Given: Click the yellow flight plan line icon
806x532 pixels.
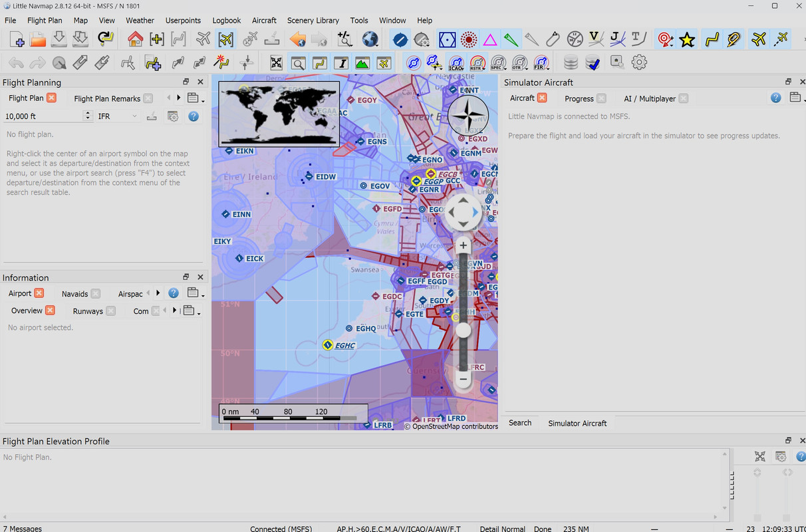Looking at the screenshot, I should pyautogui.click(x=712, y=40).
